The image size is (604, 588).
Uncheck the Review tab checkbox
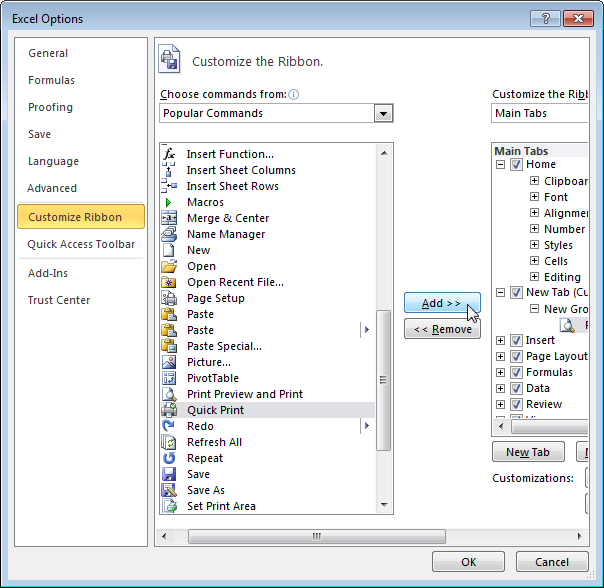[x=516, y=404]
